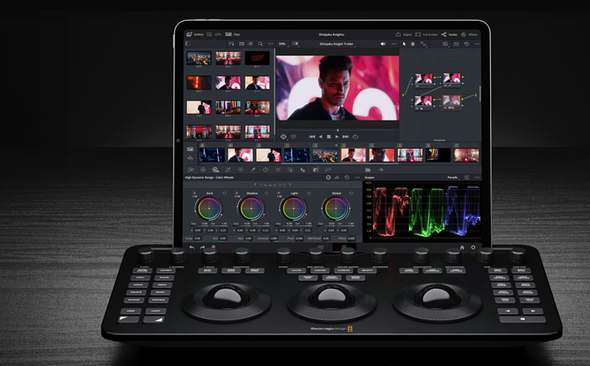Open the Tracker palette
Screen dimensions: 590x366
tap(278, 170)
